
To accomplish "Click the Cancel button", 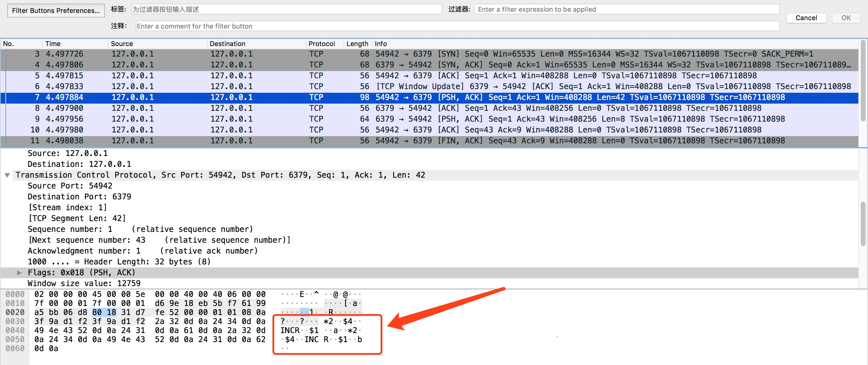I will pos(806,18).
